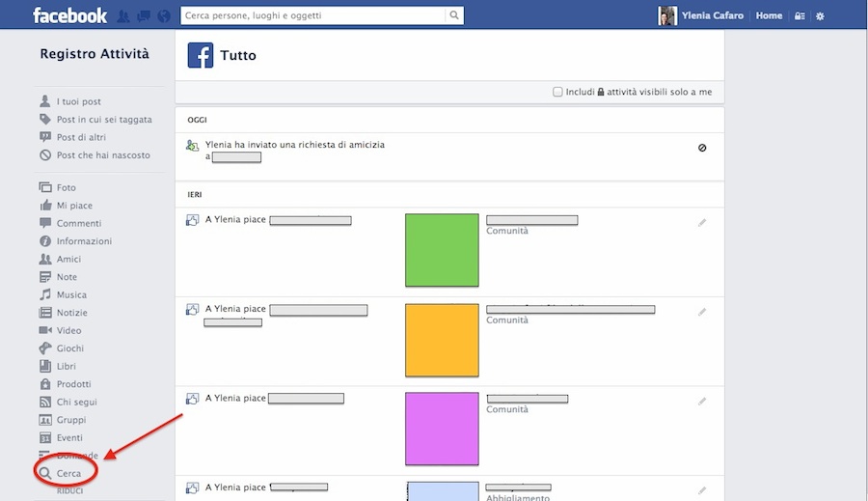The height and width of the screenshot is (501, 868).
Task: Open the messages icon in top bar
Action: (x=144, y=16)
